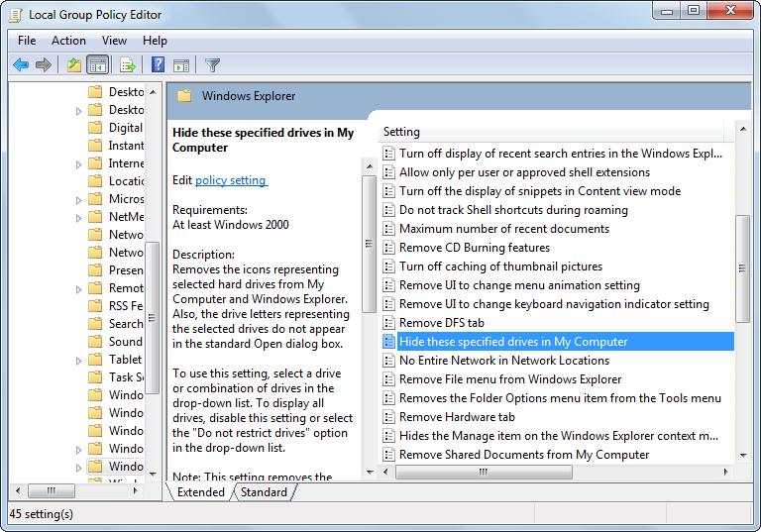Click the Local Group Policy Editor title icon
The width and height of the screenshot is (761, 532).
pyautogui.click(x=16, y=15)
